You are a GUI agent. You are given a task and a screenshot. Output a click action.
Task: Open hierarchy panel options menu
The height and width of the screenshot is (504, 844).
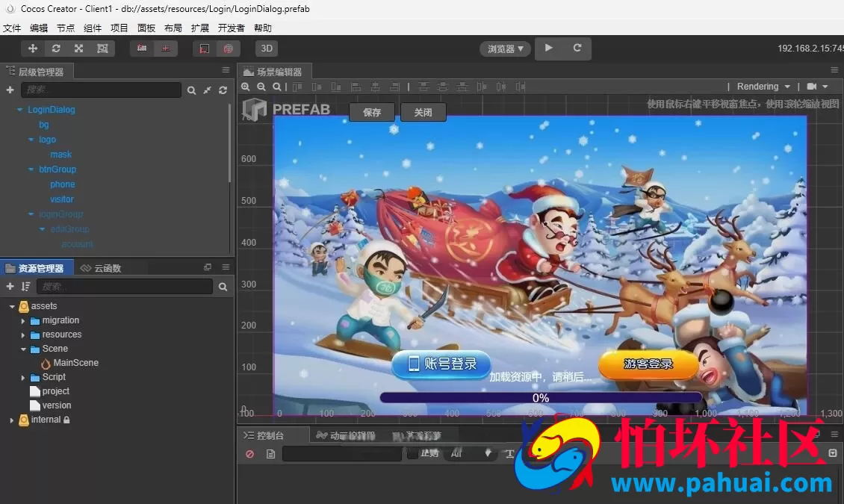pos(226,70)
